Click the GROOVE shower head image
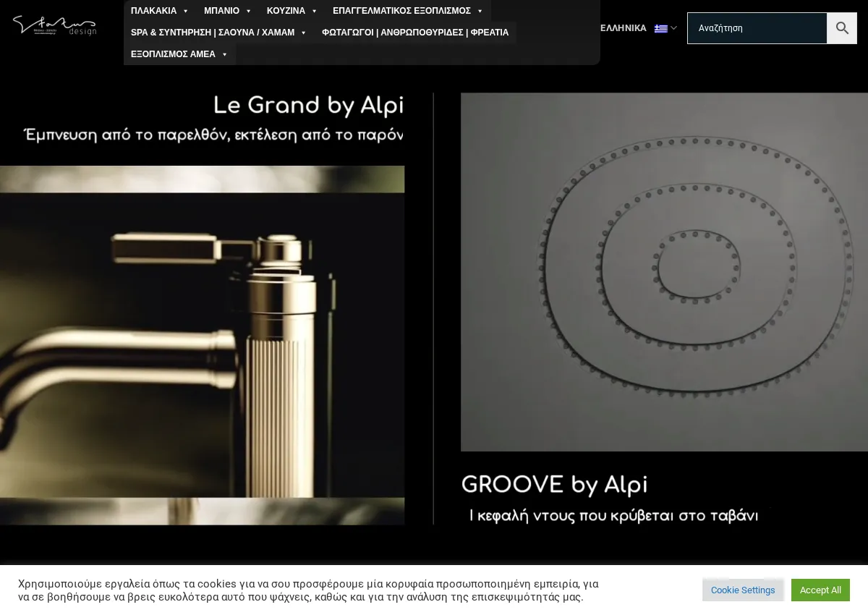868x615 pixels. pos(664,272)
